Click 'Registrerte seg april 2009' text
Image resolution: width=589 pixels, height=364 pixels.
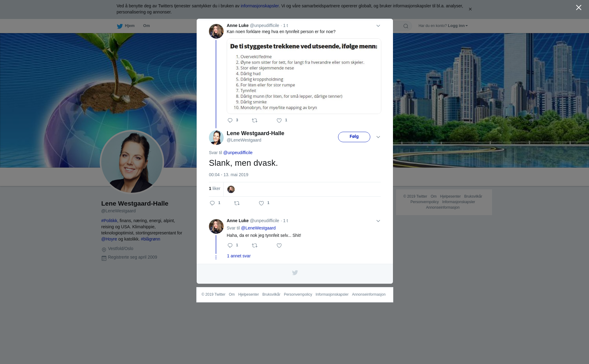click(133, 257)
